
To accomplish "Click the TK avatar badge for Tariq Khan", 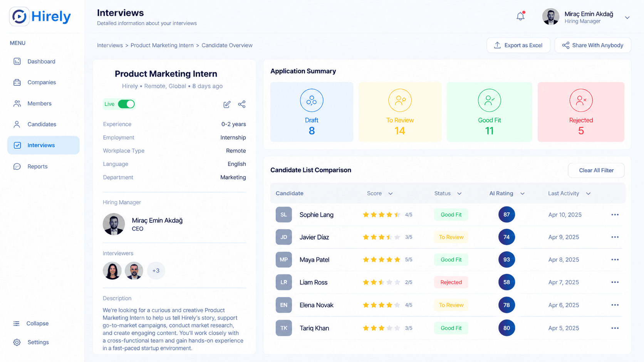I will (x=283, y=328).
